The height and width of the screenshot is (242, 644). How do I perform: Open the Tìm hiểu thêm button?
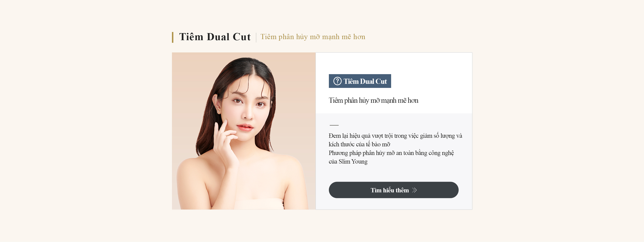pyautogui.click(x=393, y=190)
